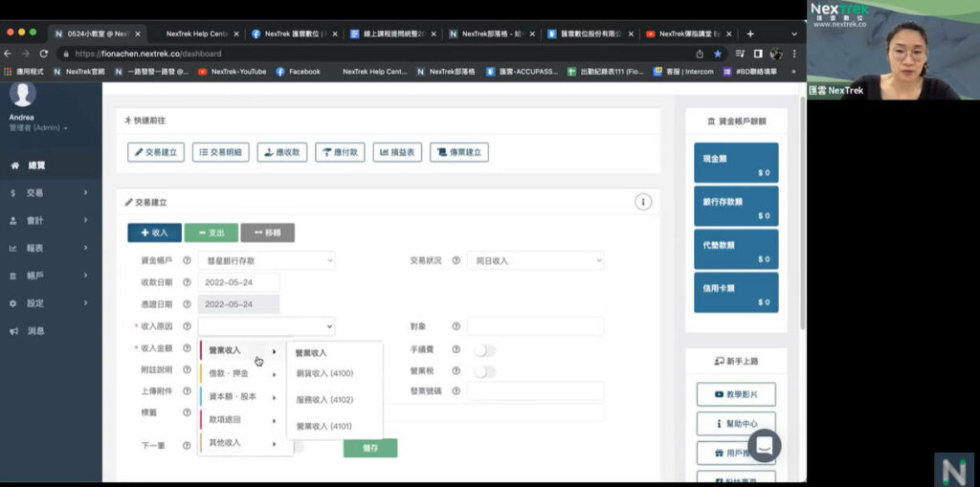The image size is (980, 487).
Task: Click the 移轉 transfer button
Action: tap(268, 232)
